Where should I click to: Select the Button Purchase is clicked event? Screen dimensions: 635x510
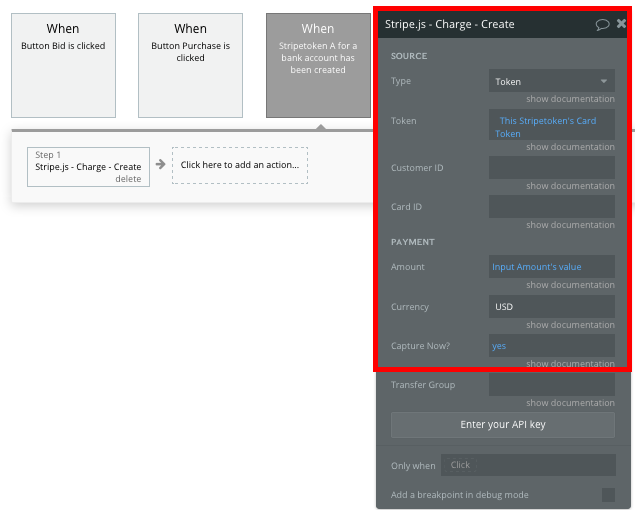point(190,65)
